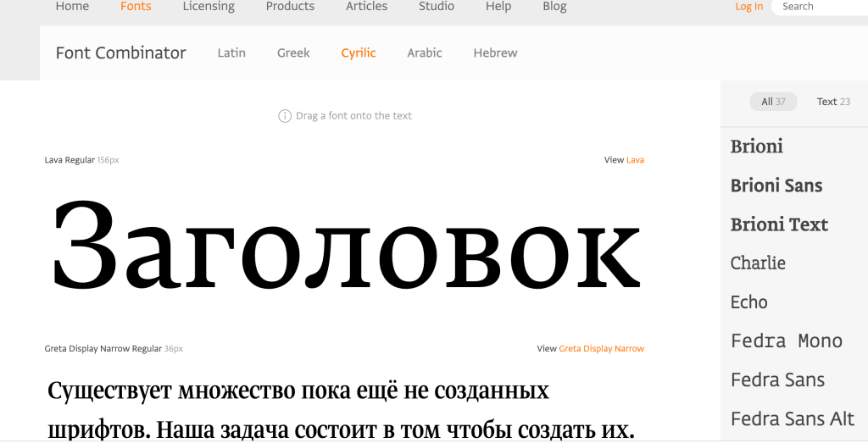Select the Arabic script tab
The image size is (868, 443).
pyautogui.click(x=425, y=53)
